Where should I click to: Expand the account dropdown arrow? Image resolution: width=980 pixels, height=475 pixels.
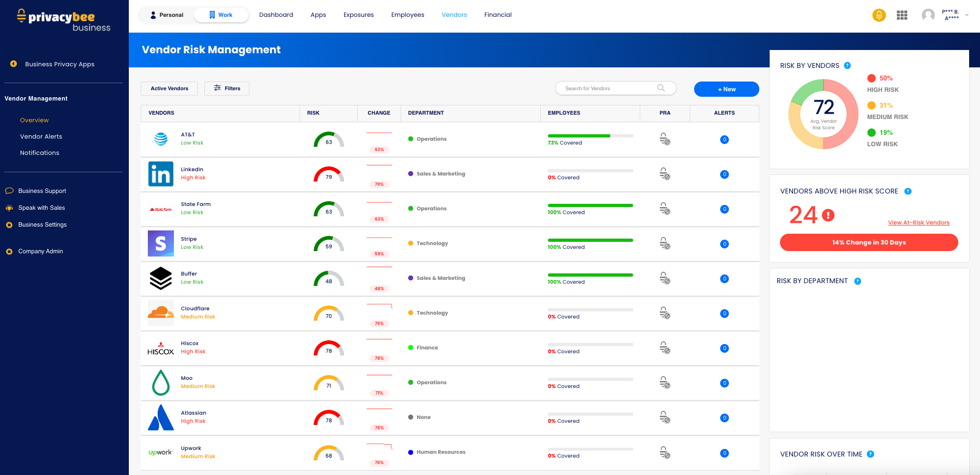point(967,15)
